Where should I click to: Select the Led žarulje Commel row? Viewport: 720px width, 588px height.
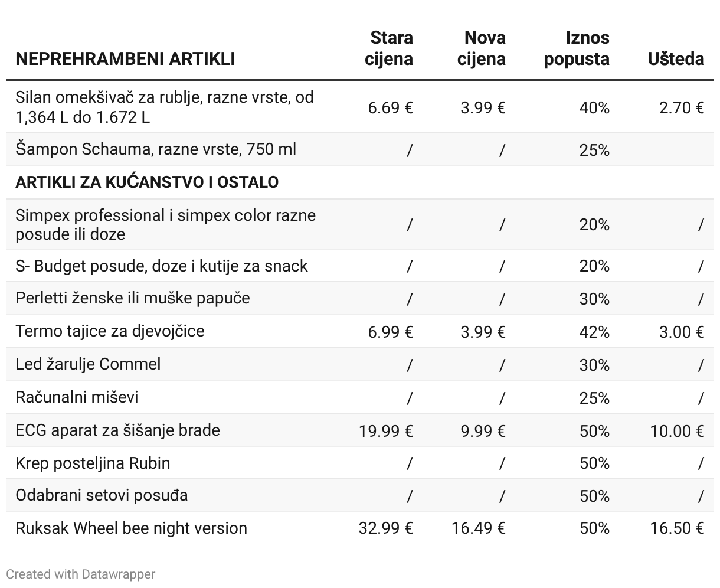(88, 364)
